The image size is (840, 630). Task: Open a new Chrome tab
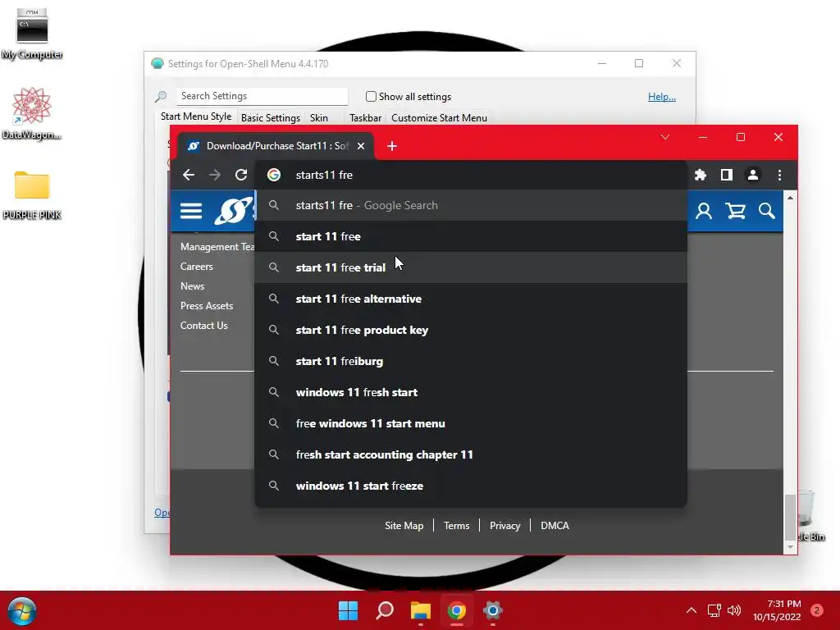click(391, 146)
